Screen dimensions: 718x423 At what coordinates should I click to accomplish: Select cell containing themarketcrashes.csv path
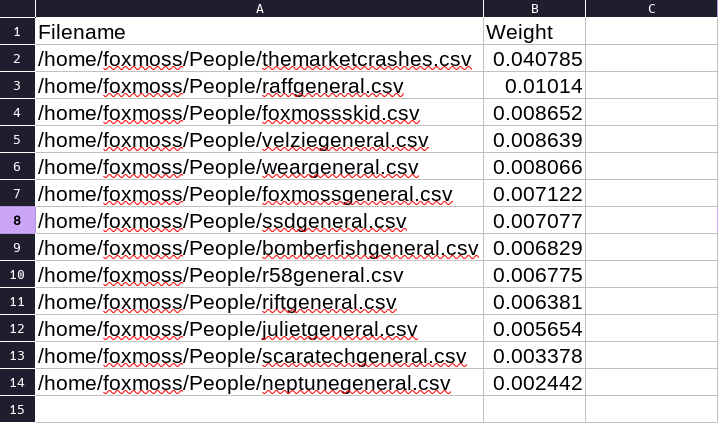[259, 59]
